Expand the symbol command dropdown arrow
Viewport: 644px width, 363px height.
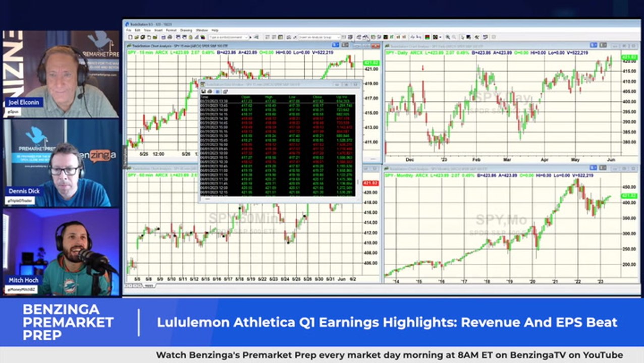246,37
